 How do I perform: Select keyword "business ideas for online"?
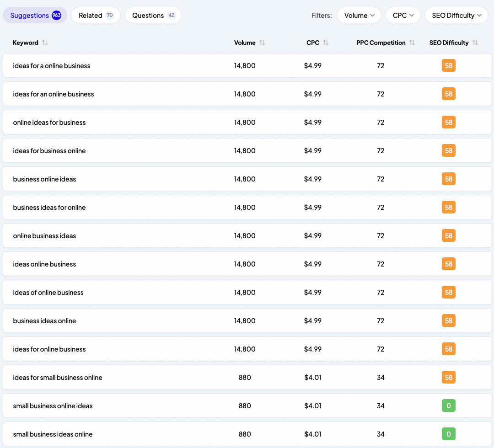[x=49, y=207]
